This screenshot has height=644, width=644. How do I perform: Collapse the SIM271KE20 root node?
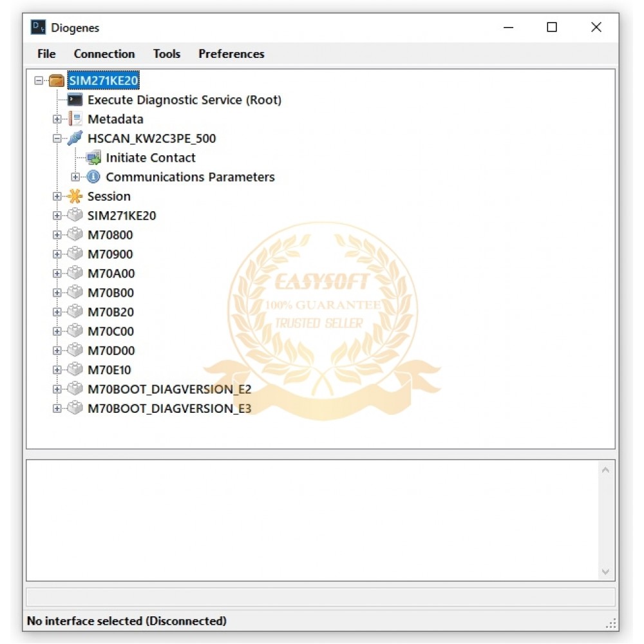(x=39, y=81)
